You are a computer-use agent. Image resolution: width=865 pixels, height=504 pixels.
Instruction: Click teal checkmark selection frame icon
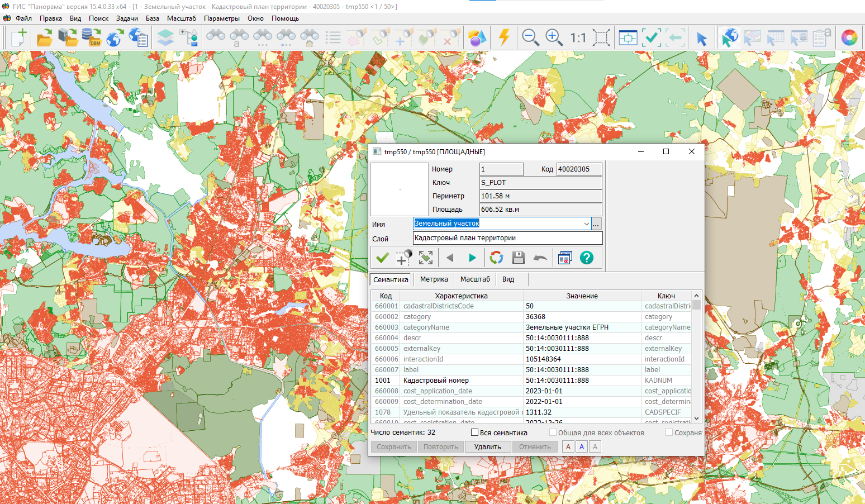click(x=652, y=38)
